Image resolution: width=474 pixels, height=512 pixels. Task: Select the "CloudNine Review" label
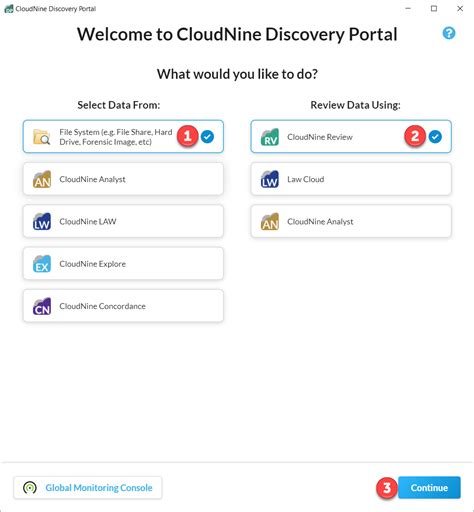pyautogui.click(x=320, y=137)
